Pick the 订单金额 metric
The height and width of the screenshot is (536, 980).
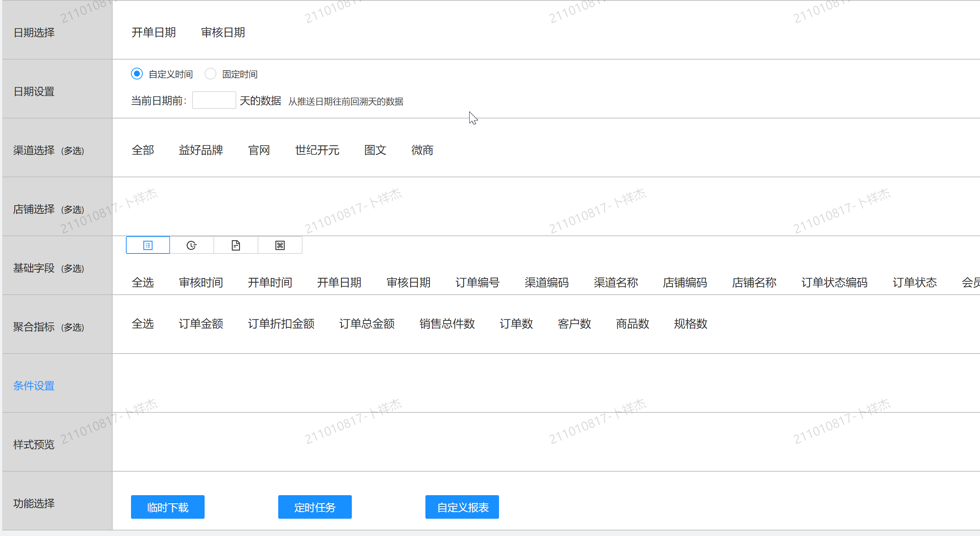tap(201, 324)
